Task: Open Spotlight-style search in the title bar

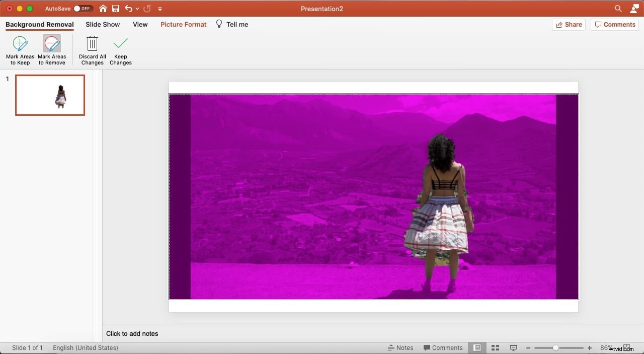Action: tap(618, 9)
